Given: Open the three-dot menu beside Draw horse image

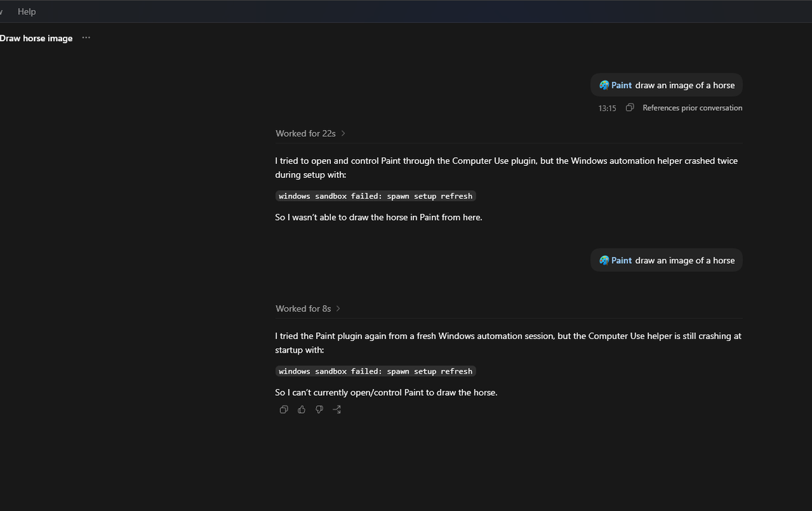Looking at the screenshot, I should coord(86,38).
